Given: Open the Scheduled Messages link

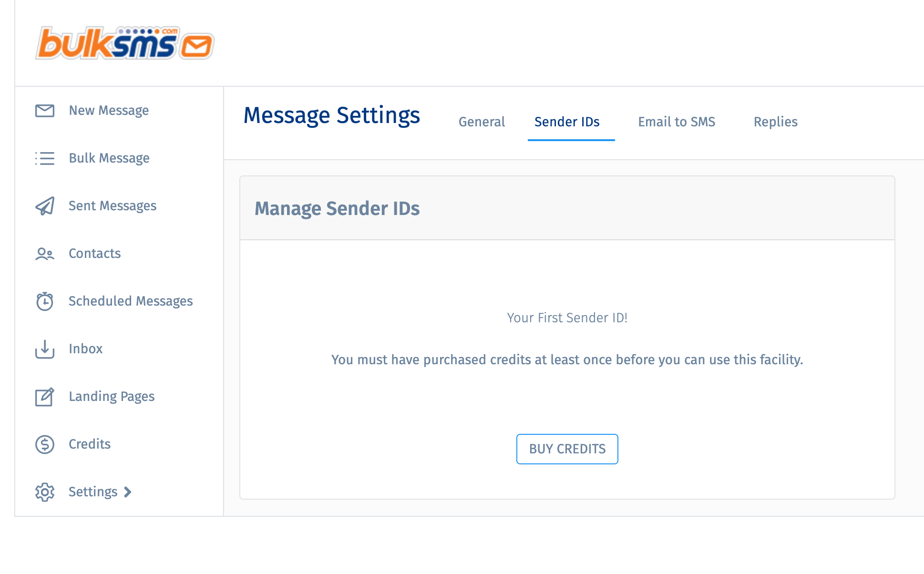Looking at the screenshot, I should (x=131, y=301).
